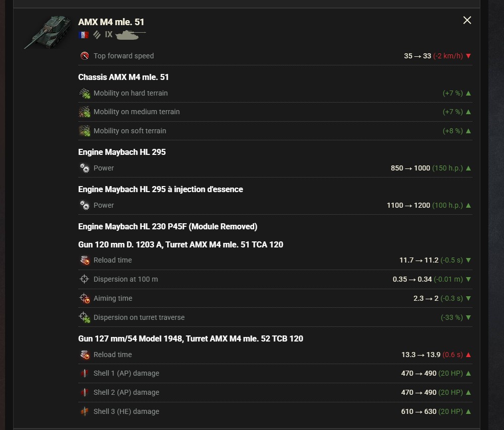Click the Dispersion at 100 m crosshair icon

[x=84, y=279]
